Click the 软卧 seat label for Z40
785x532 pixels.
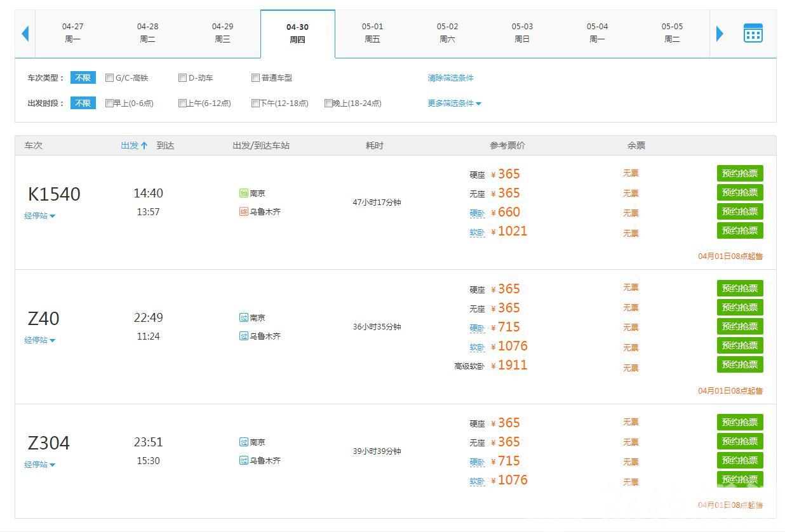tap(478, 347)
